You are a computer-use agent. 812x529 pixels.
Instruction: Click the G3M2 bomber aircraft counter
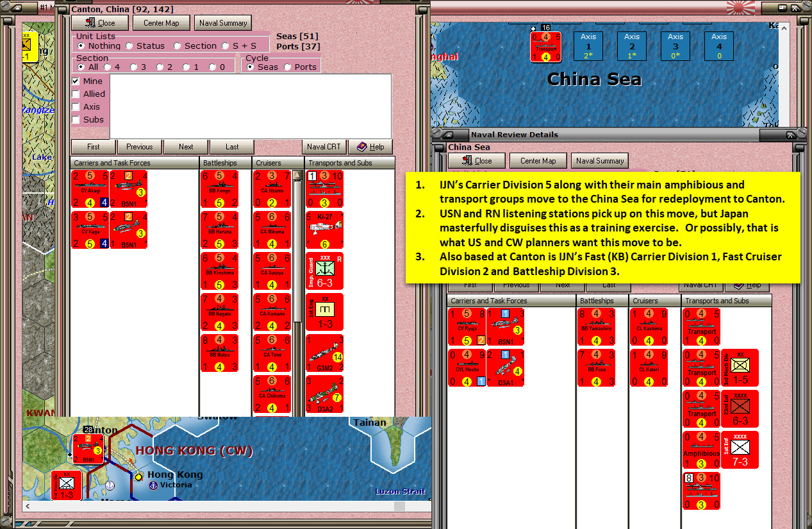click(x=324, y=353)
